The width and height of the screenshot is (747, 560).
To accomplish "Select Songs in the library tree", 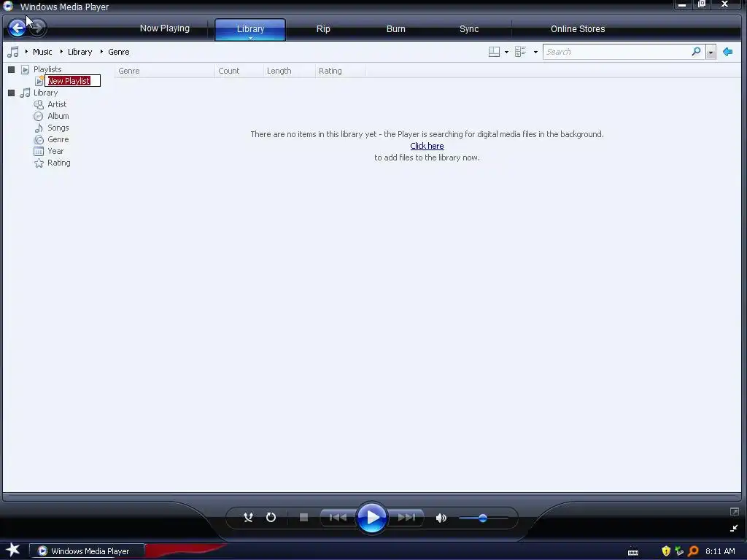I will [58, 128].
